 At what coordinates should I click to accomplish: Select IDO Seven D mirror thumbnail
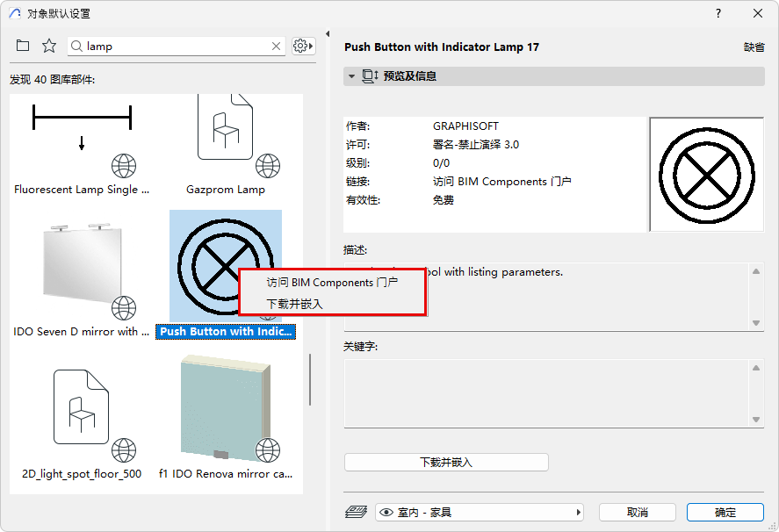(82, 266)
